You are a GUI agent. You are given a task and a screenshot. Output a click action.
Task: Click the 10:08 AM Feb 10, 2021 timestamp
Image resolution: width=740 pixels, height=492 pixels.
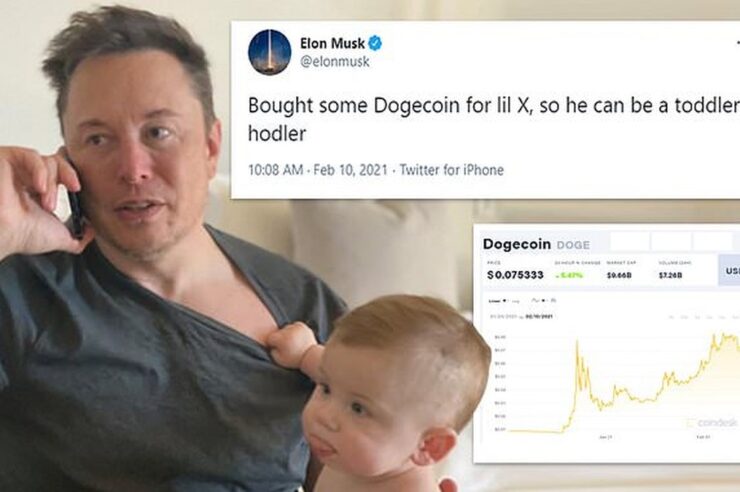pos(318,170)
